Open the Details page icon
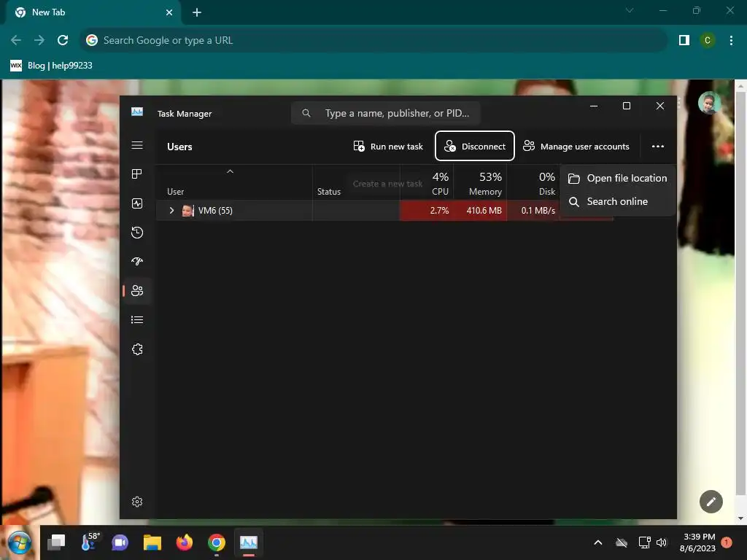Image resolution: width=747 pixels, height=560 pixels. tap(137, 319)
